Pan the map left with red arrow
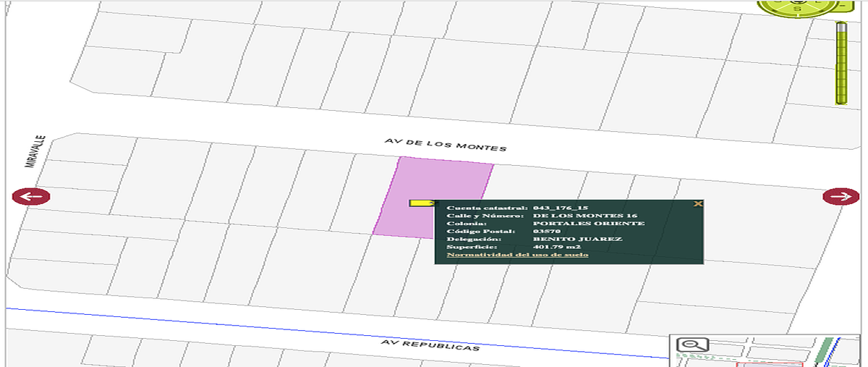868x367 pixels. [31, 196]
